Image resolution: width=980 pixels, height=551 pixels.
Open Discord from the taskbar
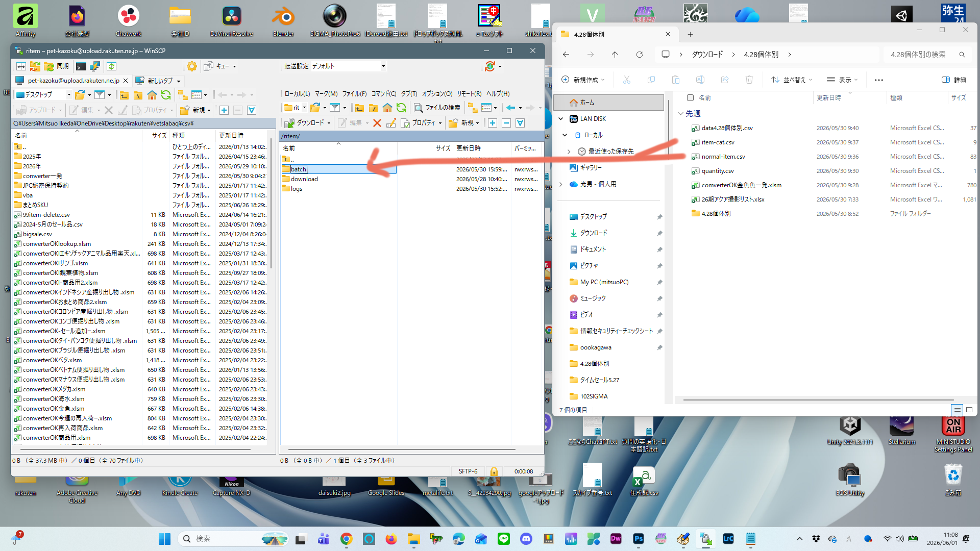(526, 539)
